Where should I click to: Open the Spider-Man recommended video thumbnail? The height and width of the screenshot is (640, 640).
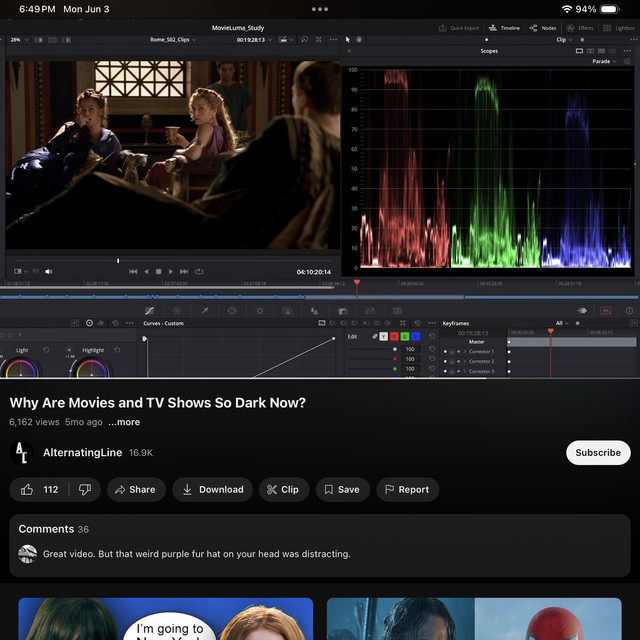(474, 619)
